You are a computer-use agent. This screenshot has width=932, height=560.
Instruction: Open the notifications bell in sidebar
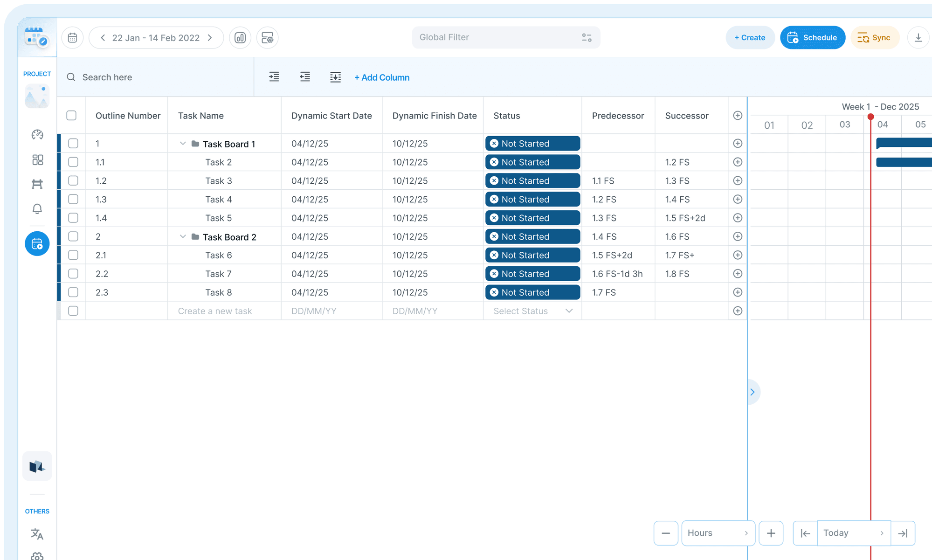coord(37,208)
